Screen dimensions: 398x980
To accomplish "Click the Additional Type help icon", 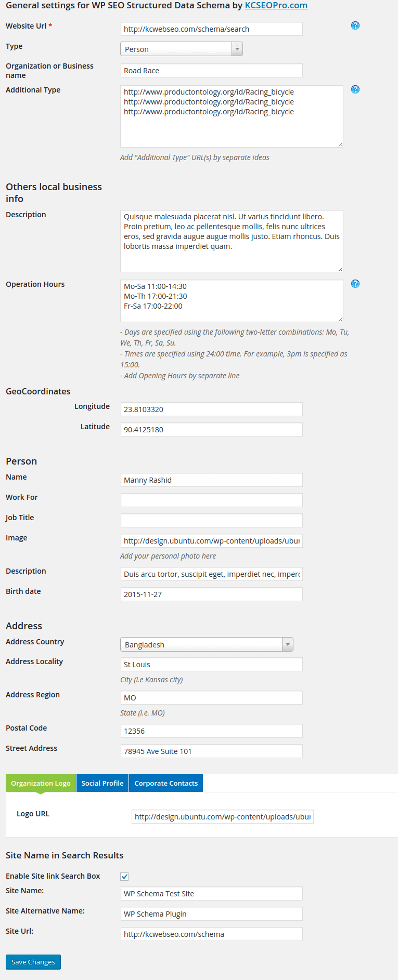I will click(355, 89).
